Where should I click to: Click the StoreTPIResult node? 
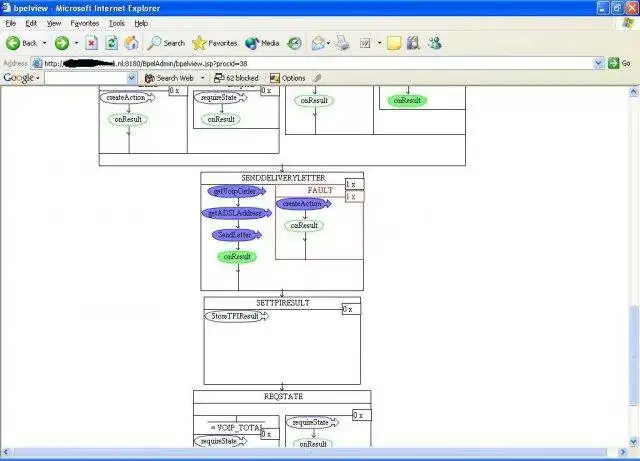236,316
